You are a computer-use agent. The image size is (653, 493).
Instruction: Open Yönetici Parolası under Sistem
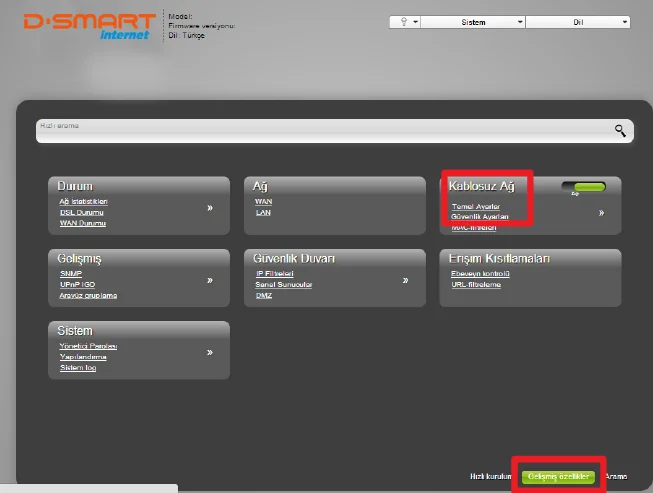[x=88, y=346]
